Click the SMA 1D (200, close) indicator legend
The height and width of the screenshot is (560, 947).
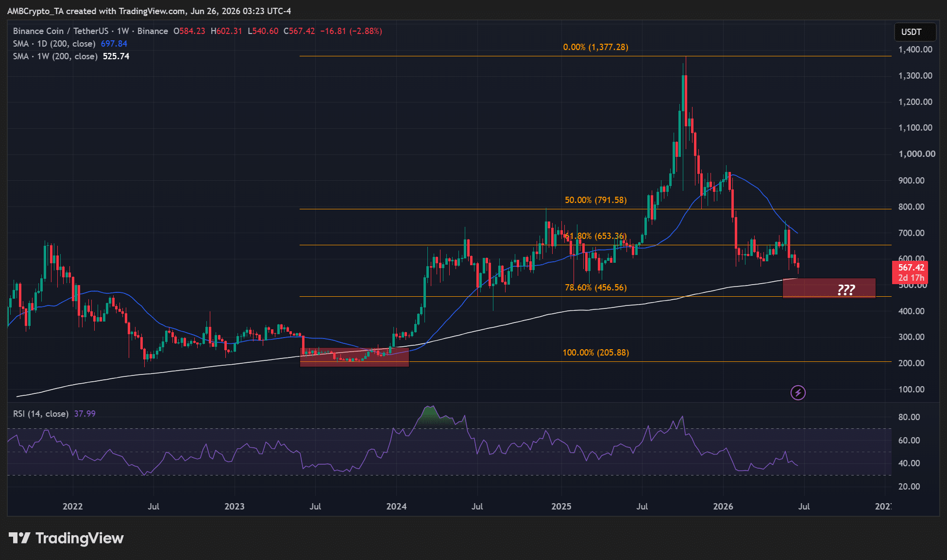[x=54, y=44]
